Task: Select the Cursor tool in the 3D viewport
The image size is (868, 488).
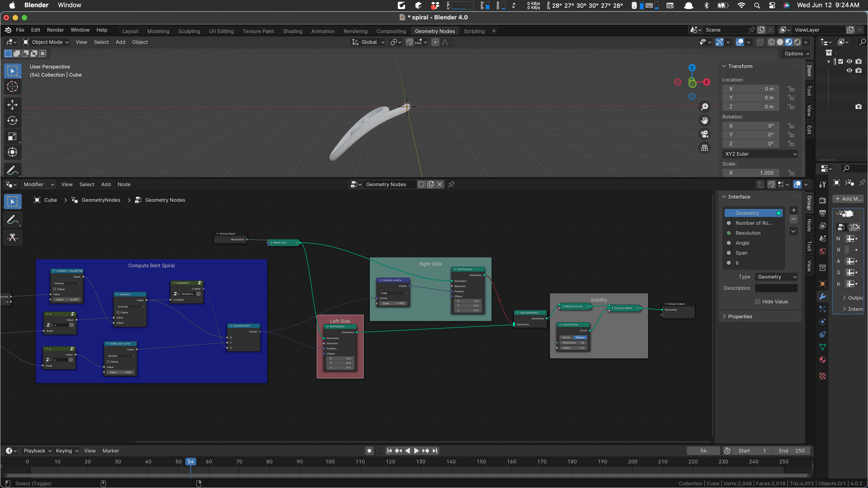Action: [12, 87]
